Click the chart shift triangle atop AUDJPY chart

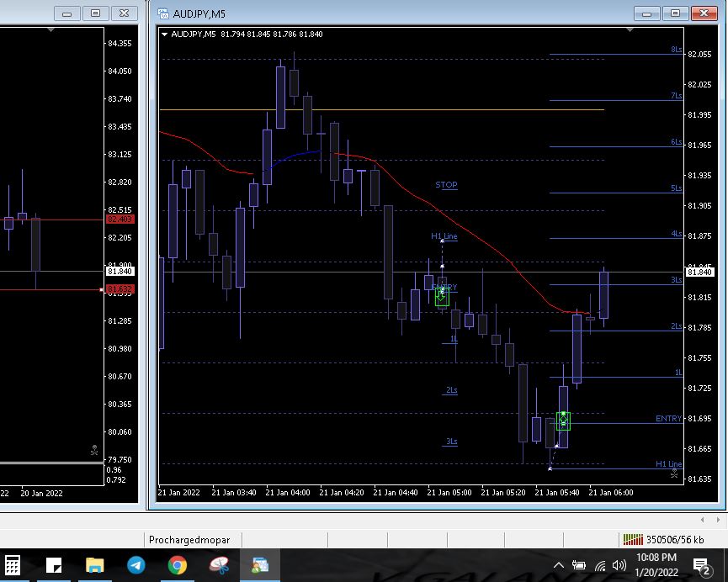click(630, 29)
